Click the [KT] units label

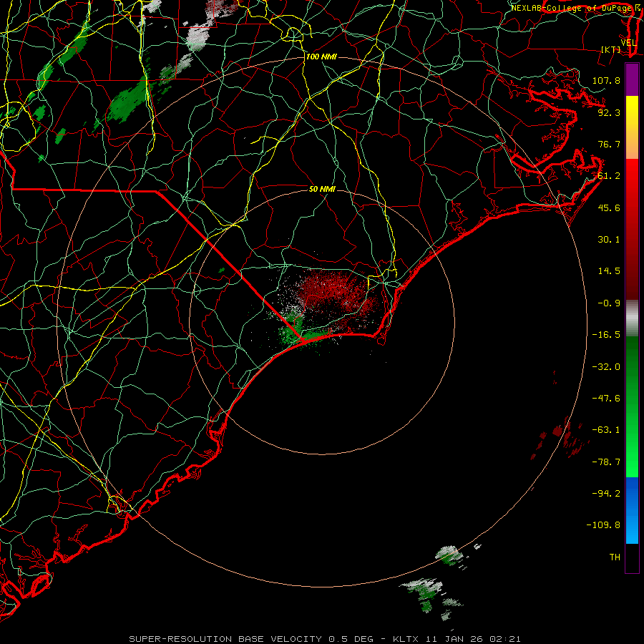pos(611,49)
